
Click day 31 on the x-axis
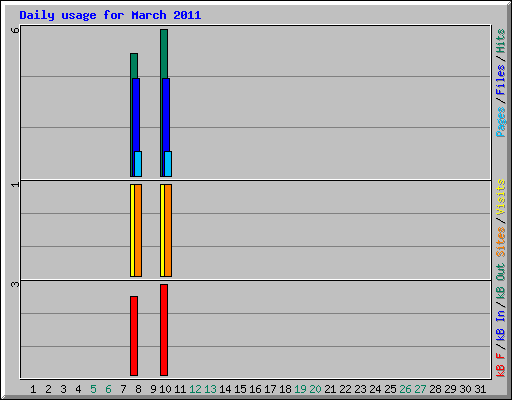[x=480, y=389]
